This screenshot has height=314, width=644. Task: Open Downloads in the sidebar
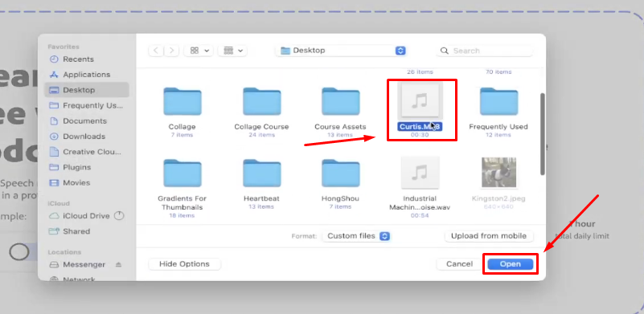[84, 137]
